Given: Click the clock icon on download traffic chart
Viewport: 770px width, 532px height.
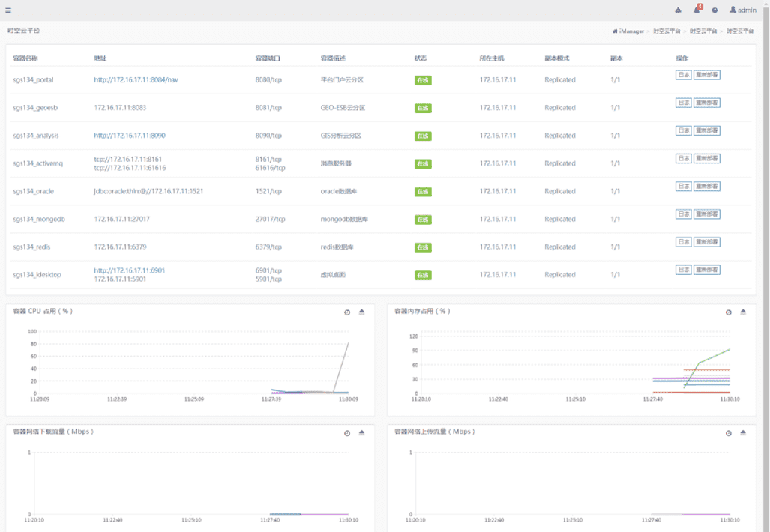Looking at the screenshot, I should 347,433.
